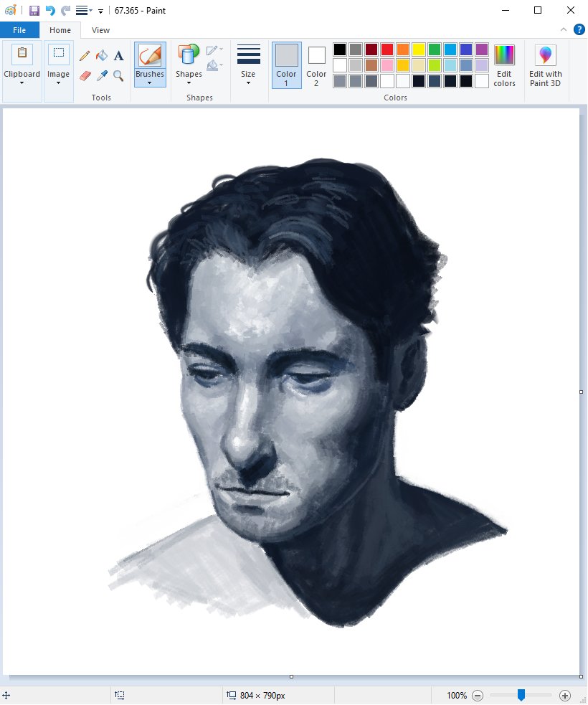Open Paint Help question mark icon
The width and height of the screenshot is (588, 705).
click(x=579, y=29)
